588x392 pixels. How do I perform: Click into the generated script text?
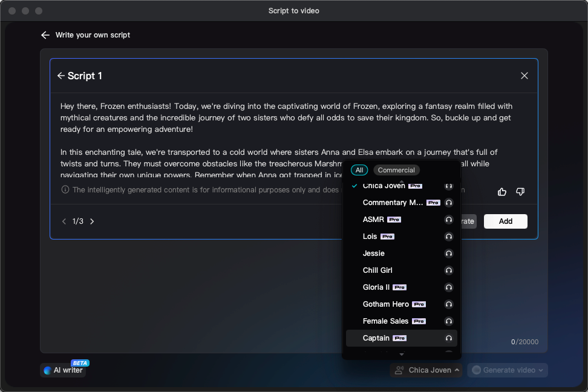(x=287, y=140)
